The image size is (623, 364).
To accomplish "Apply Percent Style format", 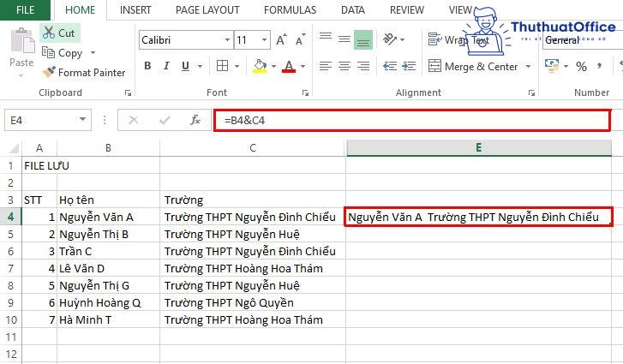I will pos(581,66).
